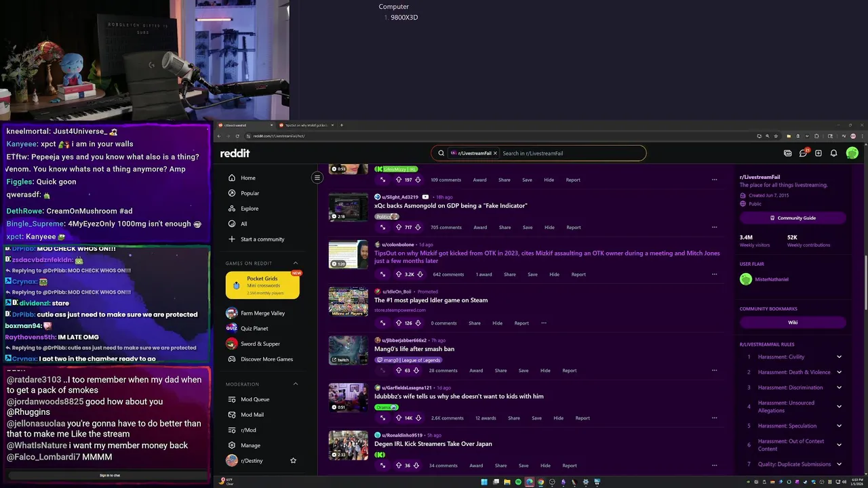This screenshot has height=488, width=868.
Task: Open Reddit chat with notification badge
Action: (804, 153)
